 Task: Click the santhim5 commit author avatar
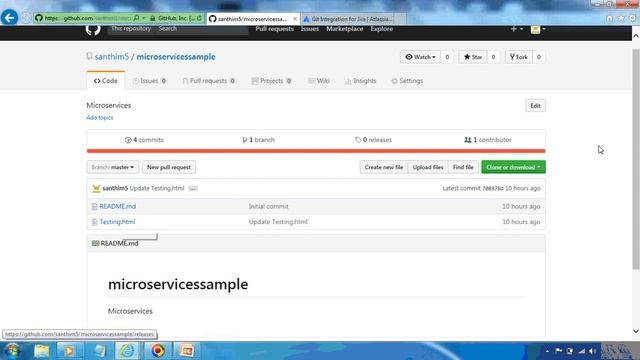(96, 188)
